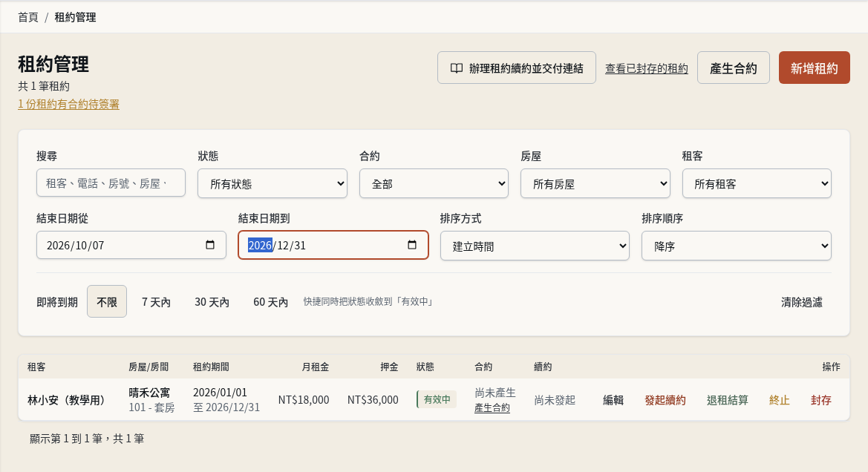Click 終止 for 林小安 lease
Screen dimensions: 868x472
780,400
